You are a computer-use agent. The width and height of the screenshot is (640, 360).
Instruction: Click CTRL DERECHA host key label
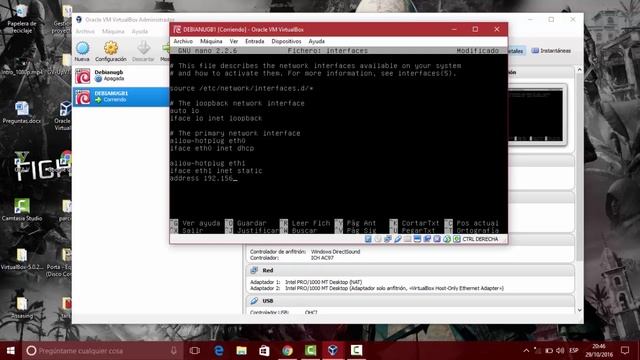coord(480,239)
